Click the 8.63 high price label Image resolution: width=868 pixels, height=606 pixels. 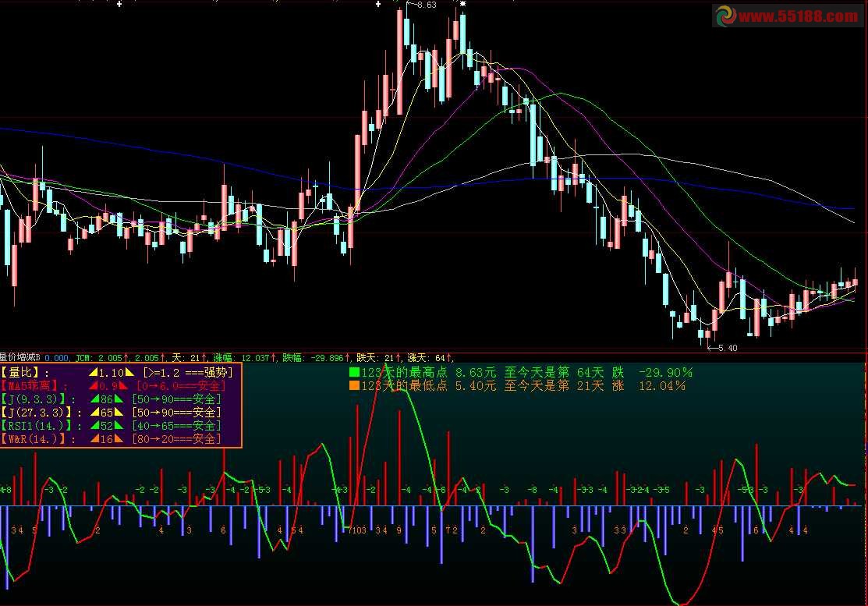tap(427, 5)
